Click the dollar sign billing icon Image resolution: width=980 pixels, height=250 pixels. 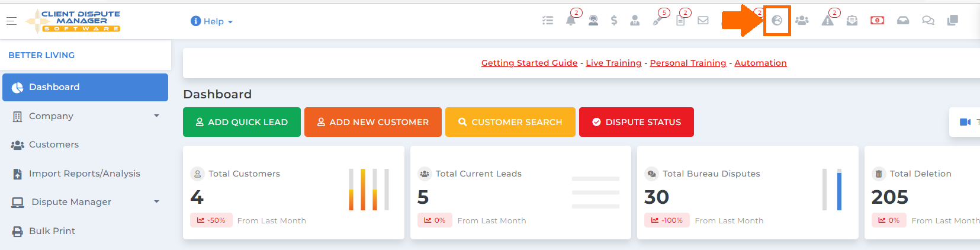pyautogui.click(x=614, y=21)
